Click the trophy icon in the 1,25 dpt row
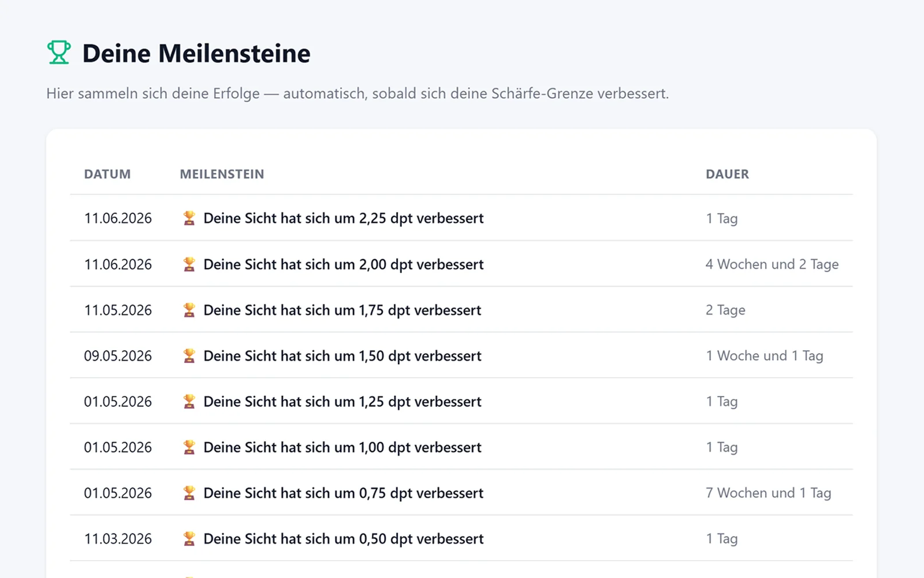The image size is (924, 578). [189, 402]
